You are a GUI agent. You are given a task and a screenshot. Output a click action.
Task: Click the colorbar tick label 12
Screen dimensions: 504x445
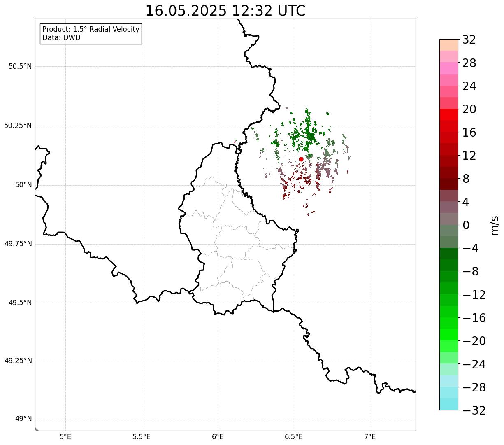click(x=469, y=156)
